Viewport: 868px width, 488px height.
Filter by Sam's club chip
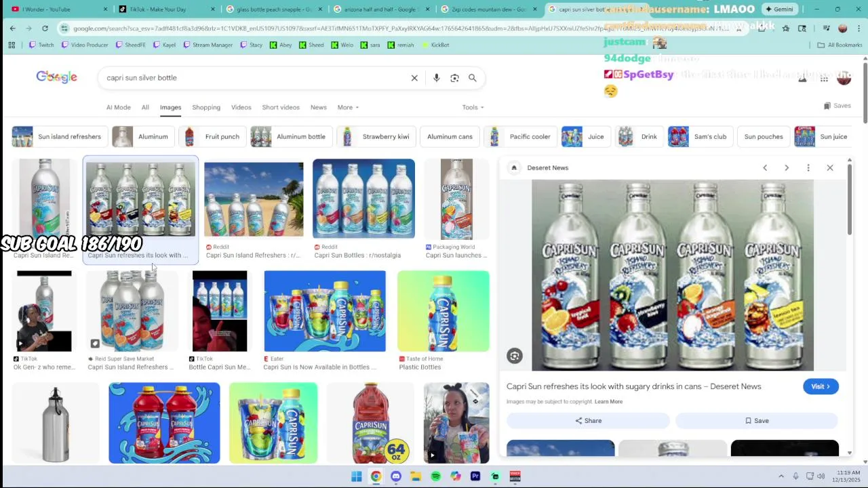point(700,137)
